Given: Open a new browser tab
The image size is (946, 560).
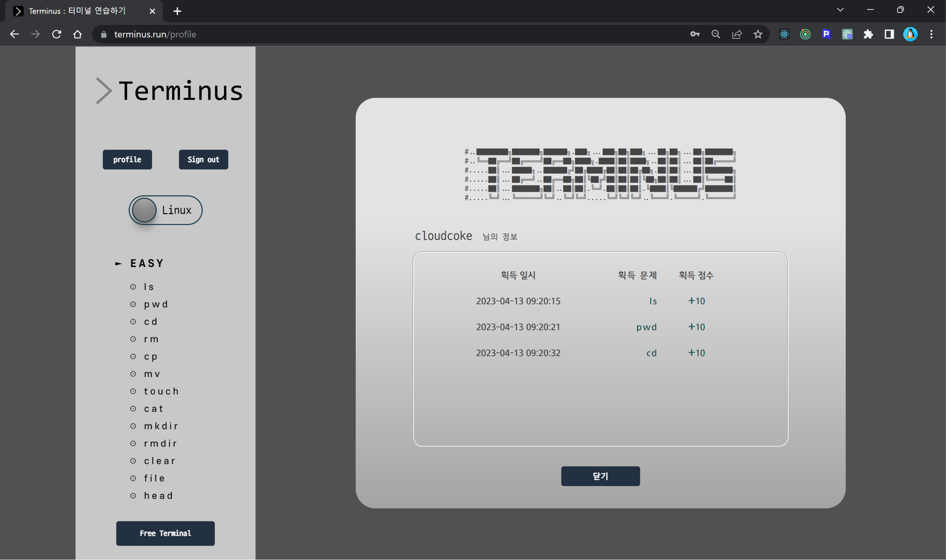Looking at the screenshot, I should (x=177, y=11).
